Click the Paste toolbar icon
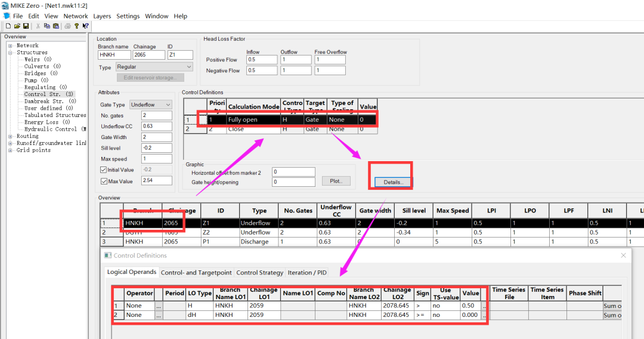 tap(56, 26)
